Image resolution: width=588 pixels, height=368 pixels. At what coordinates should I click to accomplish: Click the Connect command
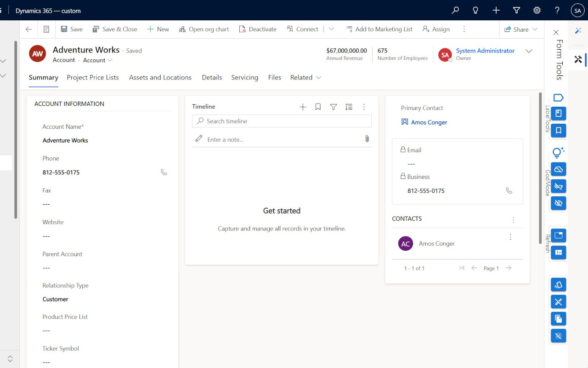pyautogui.click(x=302, y=29)
